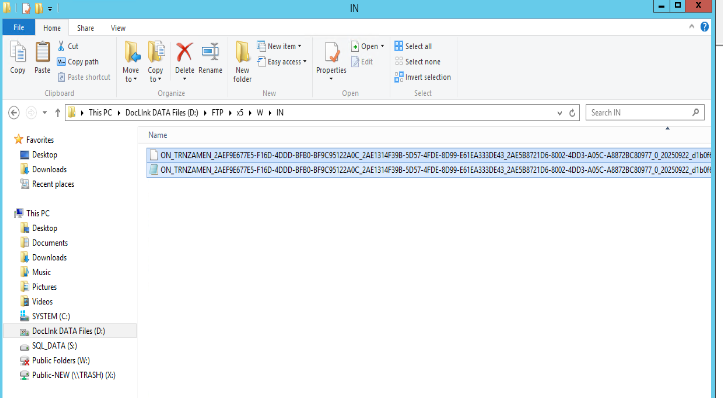Open the Move to folder menu
The image size is (723, 398).
point(131,62)
